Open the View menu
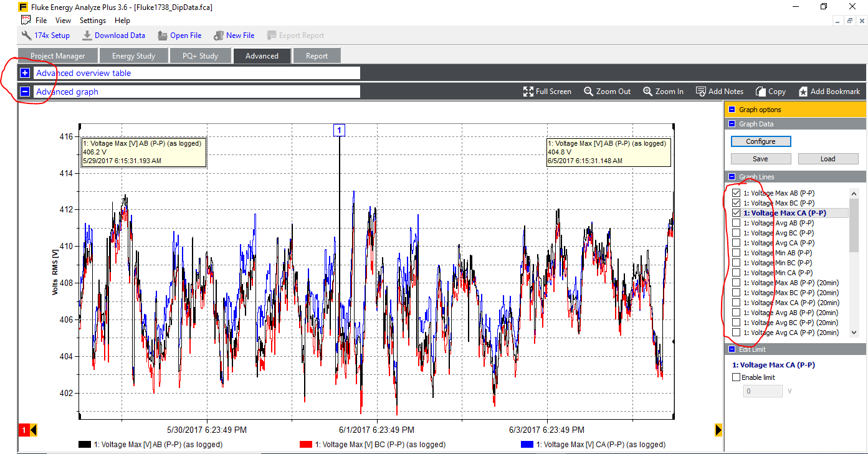This screenshot has height=454, width=868. [63, 21]
